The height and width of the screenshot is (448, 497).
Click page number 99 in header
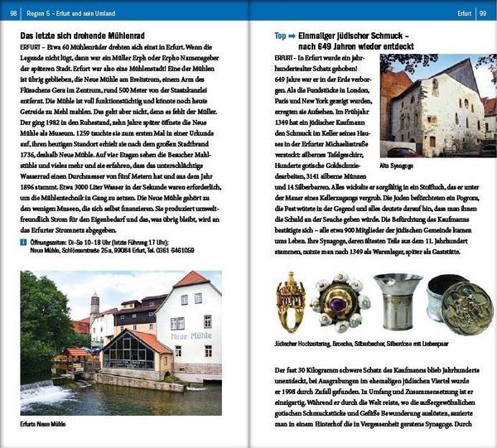point(483,13)
